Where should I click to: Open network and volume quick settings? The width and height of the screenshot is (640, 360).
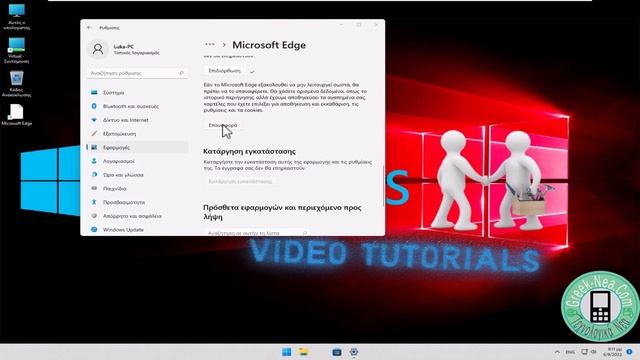(589, 352)
